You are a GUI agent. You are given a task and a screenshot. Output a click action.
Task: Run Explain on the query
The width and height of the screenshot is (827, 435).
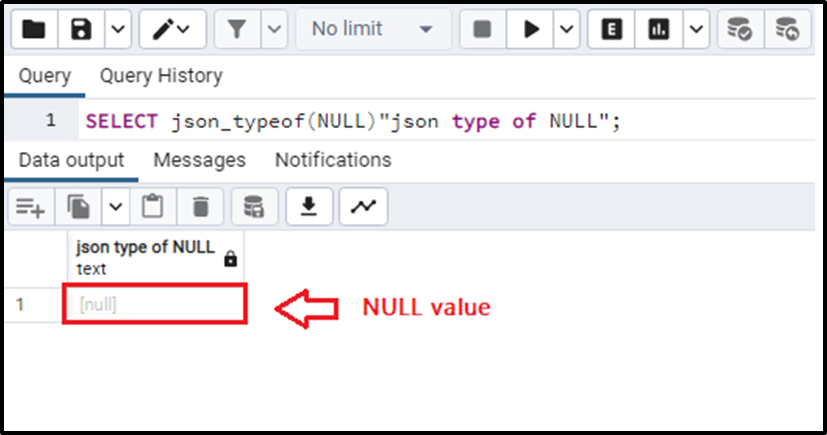611,29
